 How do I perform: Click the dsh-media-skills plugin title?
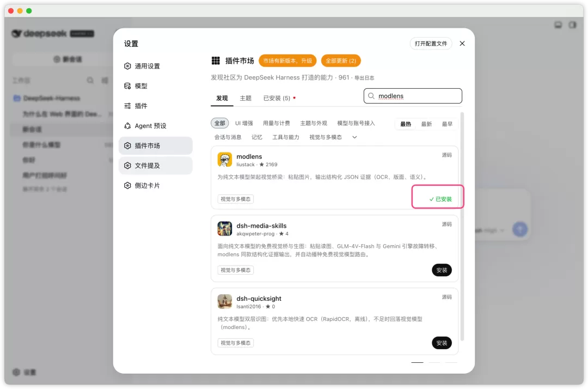point(261,226)
